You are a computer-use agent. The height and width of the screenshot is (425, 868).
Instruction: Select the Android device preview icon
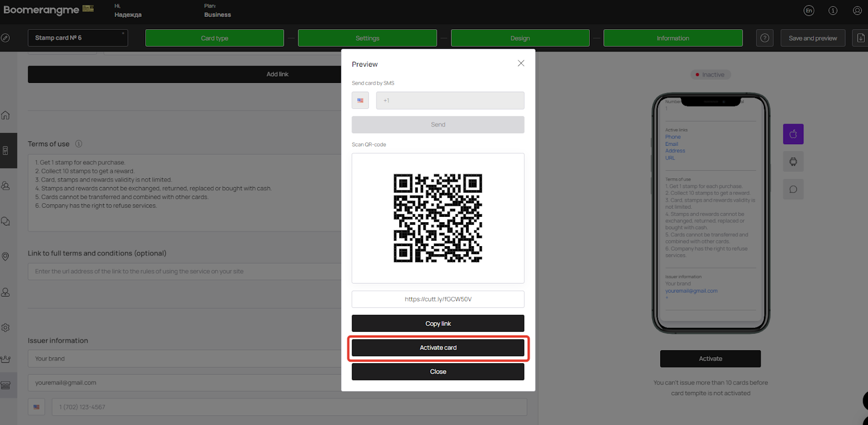tap(793, 162)
